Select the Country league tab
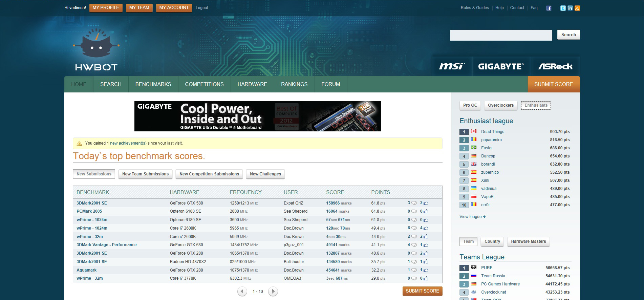The width and height of the screenshot is (644, 300). coord(492,241)
